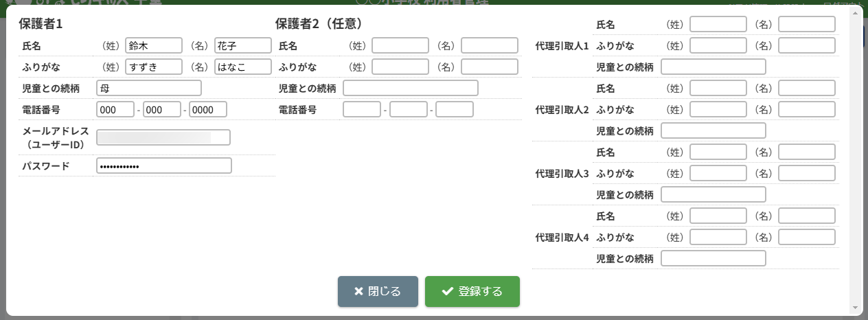Click 保護者1 furigana surname field すずき

154,67
